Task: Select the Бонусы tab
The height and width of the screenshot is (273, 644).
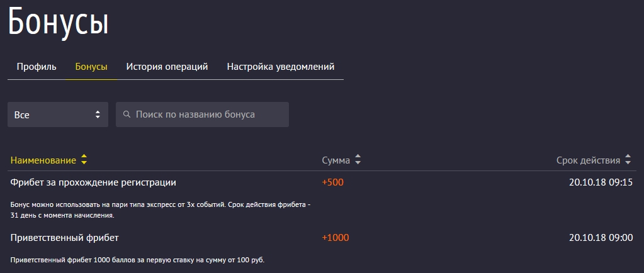Action: click(91, 67)
